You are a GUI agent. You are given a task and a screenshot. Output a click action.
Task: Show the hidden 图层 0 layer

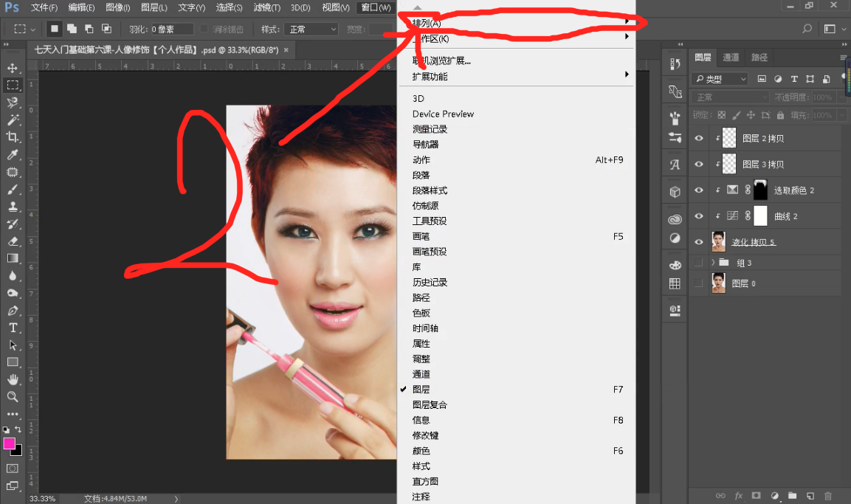698,283
